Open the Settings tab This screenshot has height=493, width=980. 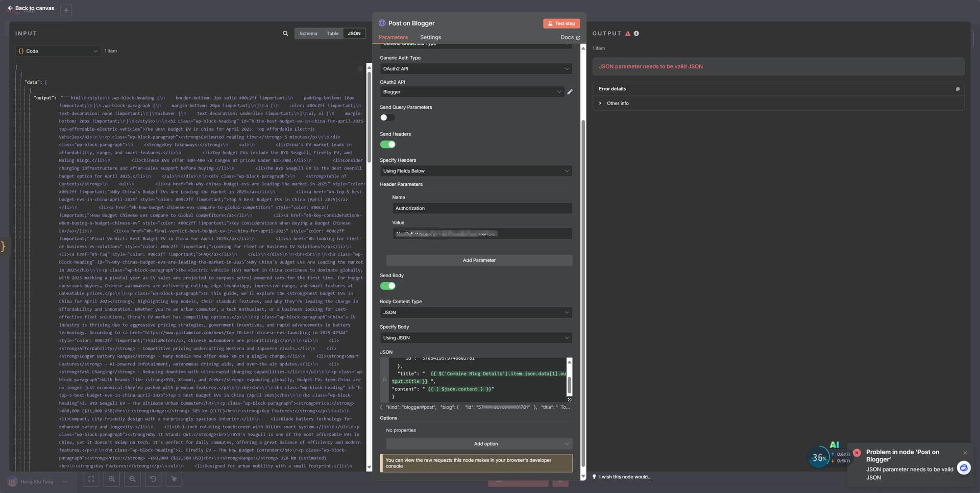point(430,37)
